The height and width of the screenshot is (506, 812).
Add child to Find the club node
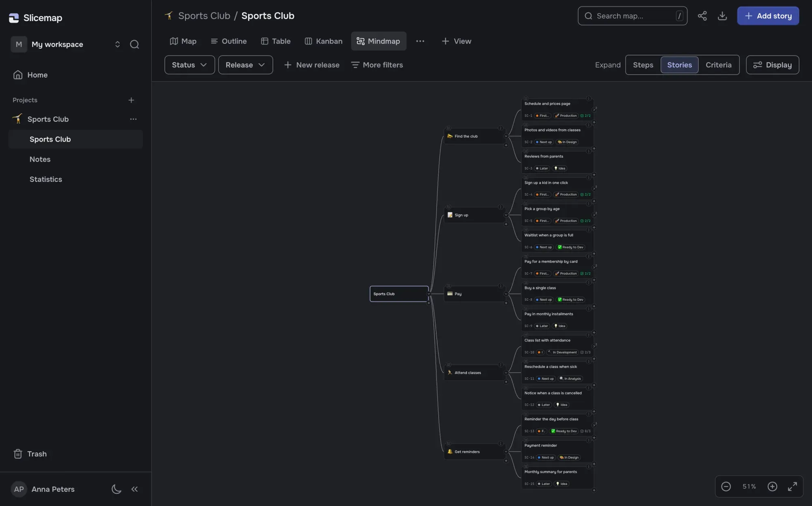pos(506,145)
